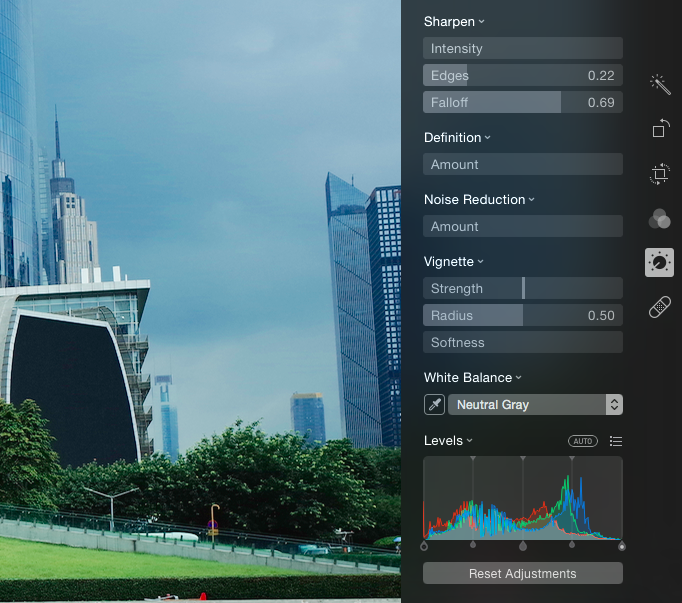
Task: Select the Retouch bandage tool
Action: [x=660, y=307]
